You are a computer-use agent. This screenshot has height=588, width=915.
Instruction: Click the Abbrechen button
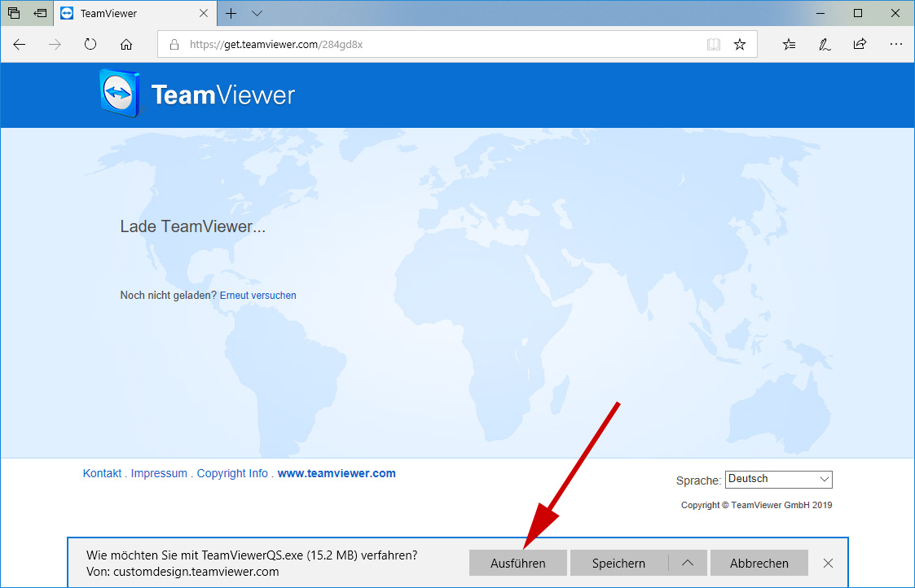(759, 563)
